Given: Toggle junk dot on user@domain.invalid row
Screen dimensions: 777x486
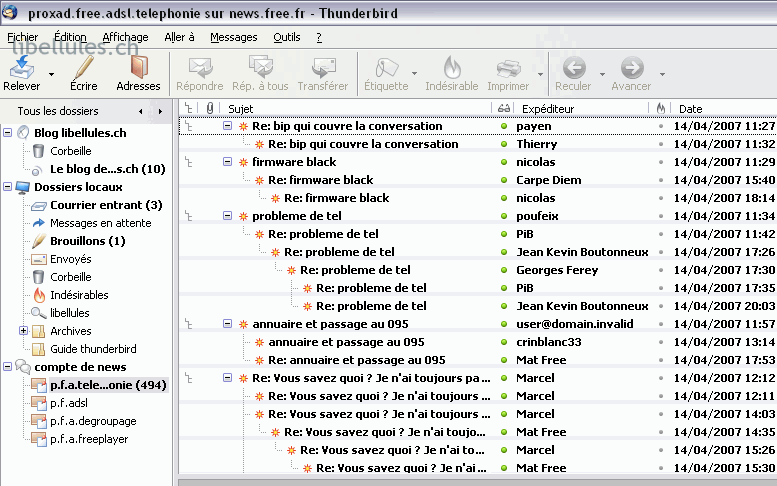Looking at the screenshot, I should tap(661, 324).
